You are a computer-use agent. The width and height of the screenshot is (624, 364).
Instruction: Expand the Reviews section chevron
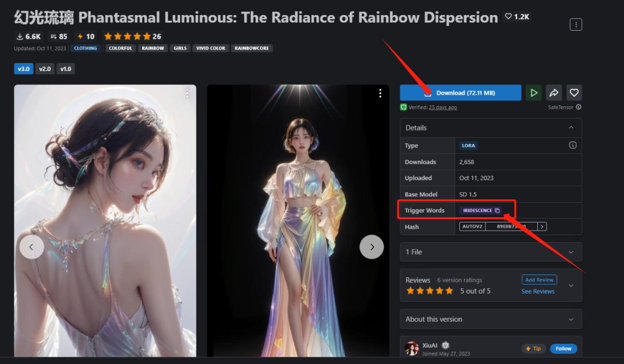(571, 285)
